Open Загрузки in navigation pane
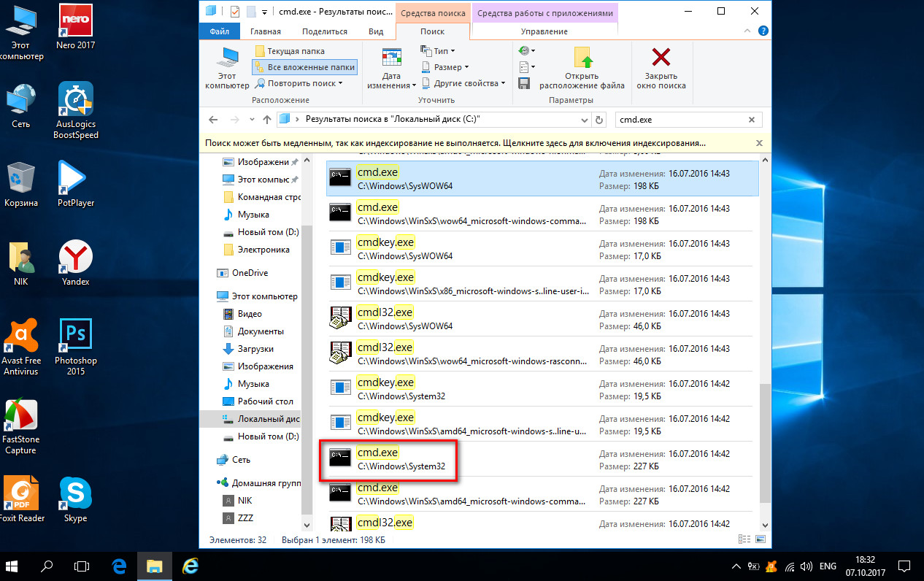 point(248,349)
